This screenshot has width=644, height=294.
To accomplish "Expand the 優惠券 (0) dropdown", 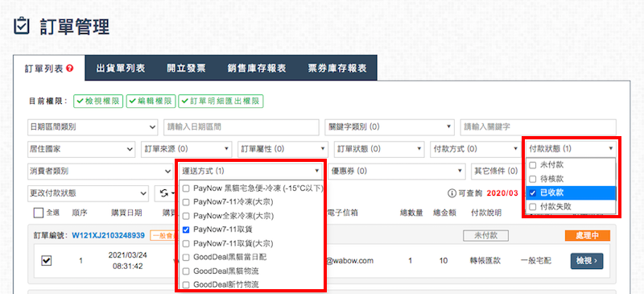I will pos(397,171).
